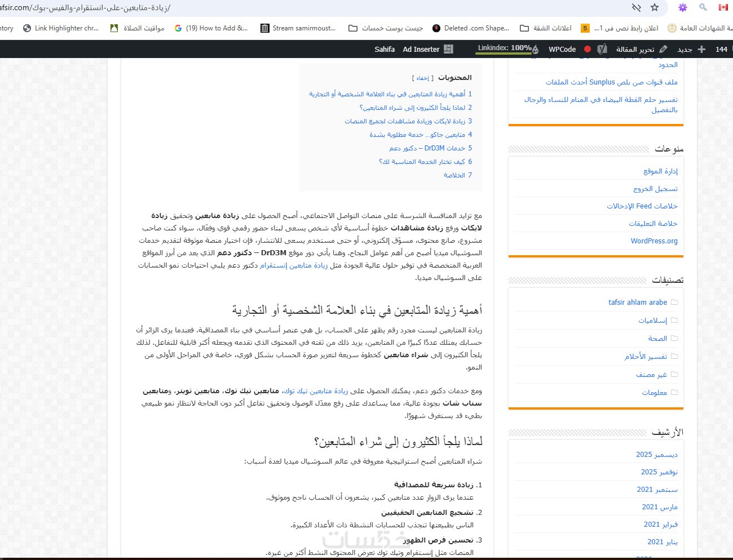
Task: Open the اعلان رابط نصى bookmark
Action: pyautogui.click(x=620, y=28)
